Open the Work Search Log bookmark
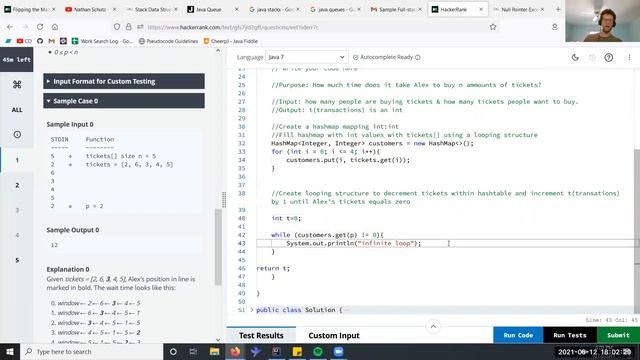This screenshot has height=360, width=640. pos(102,41)
